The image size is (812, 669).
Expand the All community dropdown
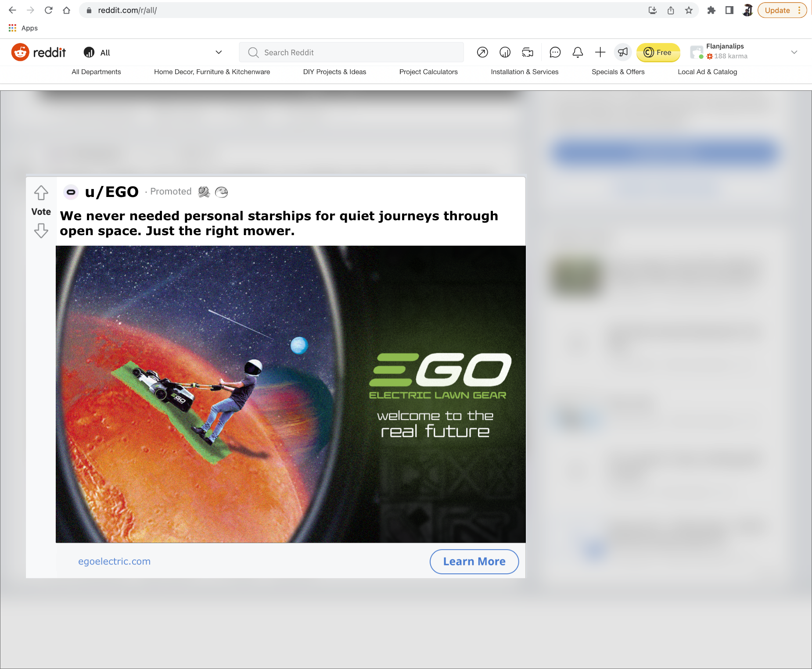[x=219, y=52]
